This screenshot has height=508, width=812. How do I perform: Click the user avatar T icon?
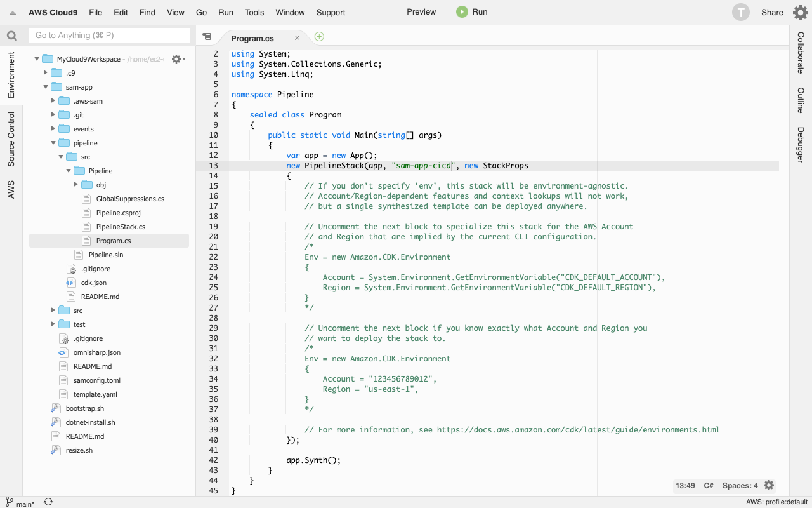pos(741,12)
